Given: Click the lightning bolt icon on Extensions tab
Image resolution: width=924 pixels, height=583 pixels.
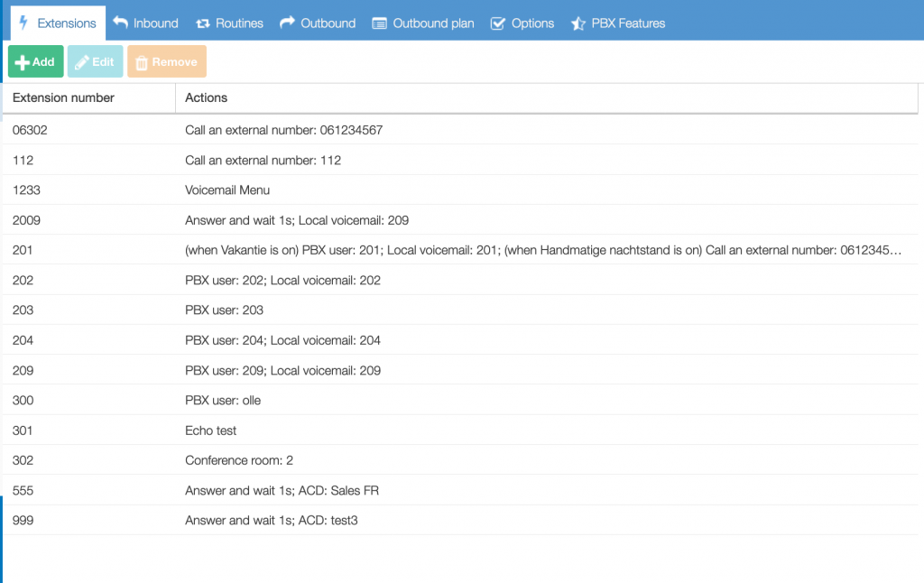Looking at the screenshot, I should pos(23,23).
